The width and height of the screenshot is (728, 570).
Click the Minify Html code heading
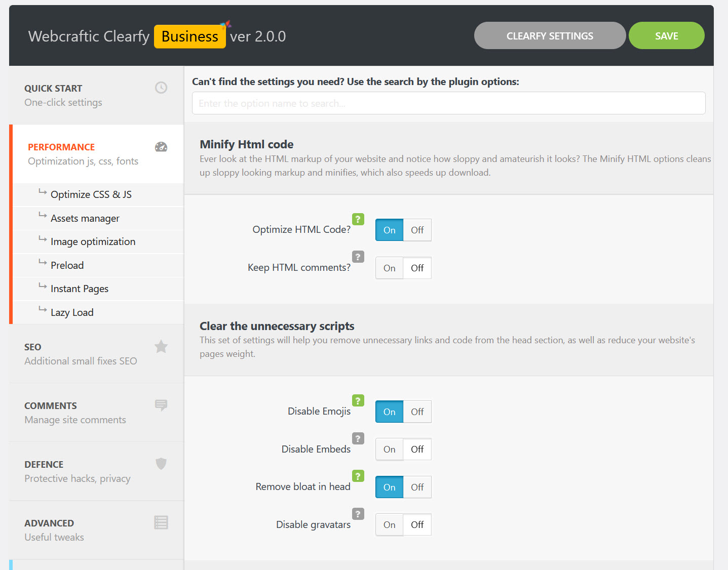coord(247,144)
